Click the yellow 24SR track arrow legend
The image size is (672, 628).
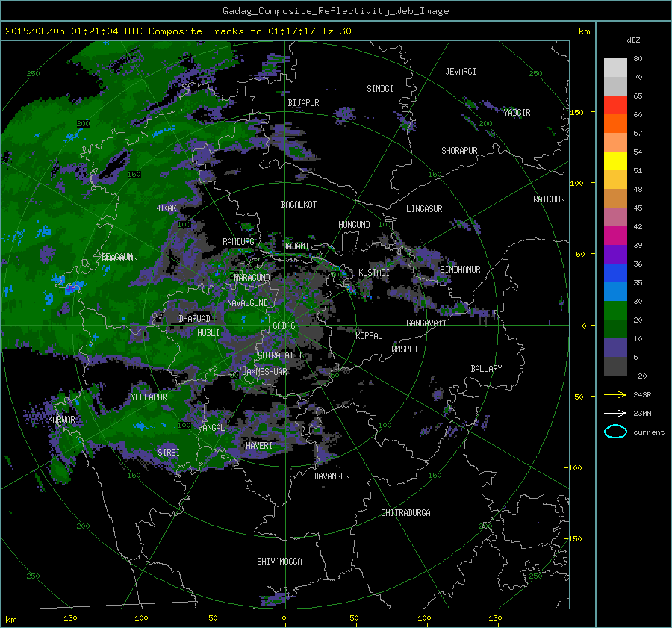[615, 395]
